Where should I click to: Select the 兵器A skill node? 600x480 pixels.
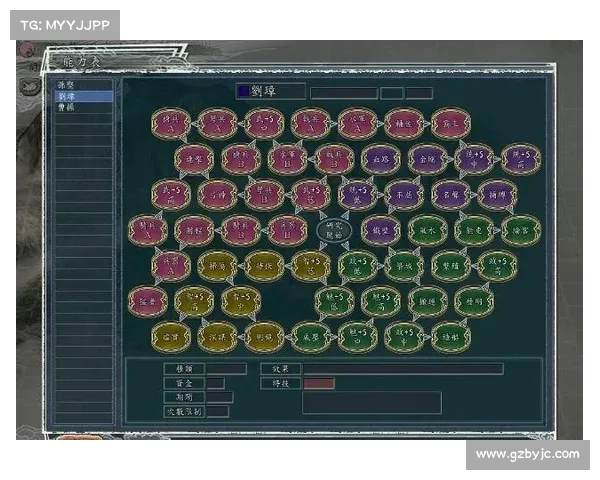tap(171, 265)
